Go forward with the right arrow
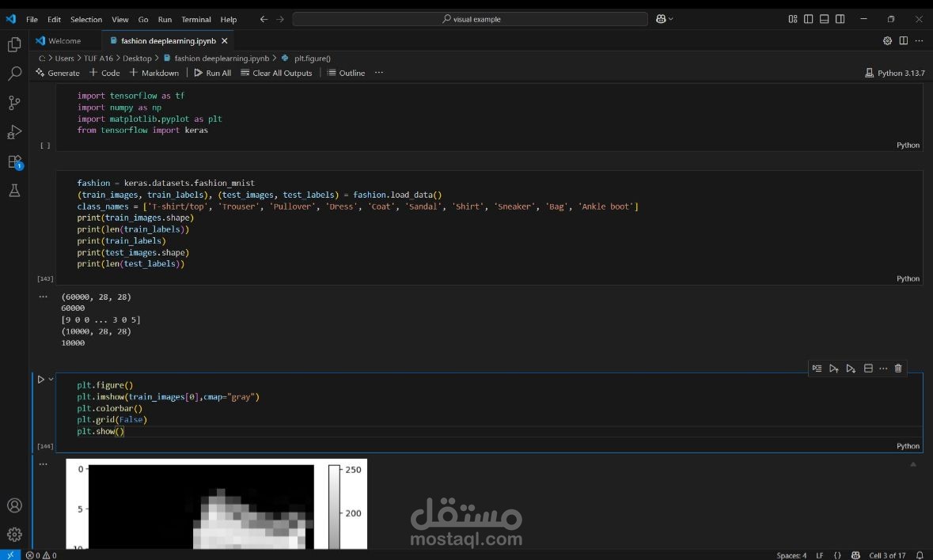Viewport: 933px width, 560px height. coord(280,19)
